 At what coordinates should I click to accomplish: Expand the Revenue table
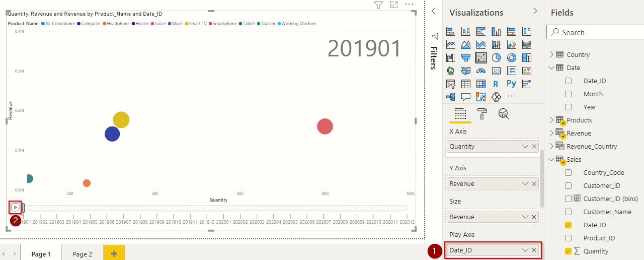(x=551, y=133)
